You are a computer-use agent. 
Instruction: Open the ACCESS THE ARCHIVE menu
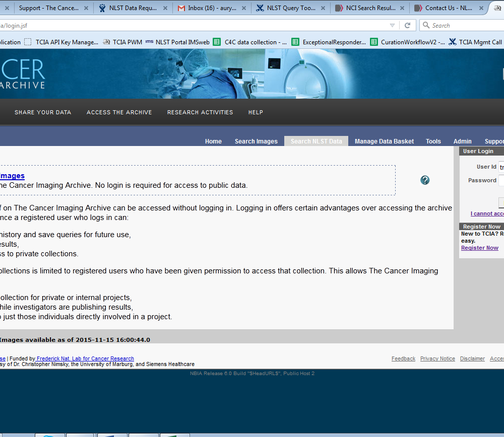pos(119,112)
